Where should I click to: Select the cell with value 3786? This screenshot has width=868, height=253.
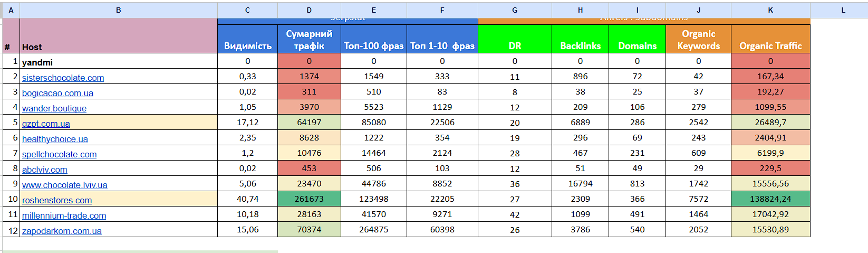[x=580, y=230]
